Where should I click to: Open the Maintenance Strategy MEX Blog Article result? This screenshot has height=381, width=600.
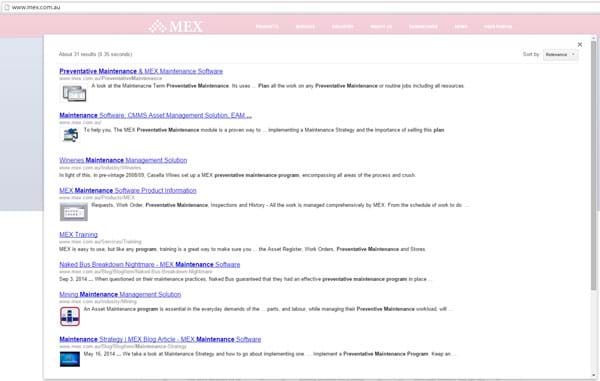pos(160,339)
